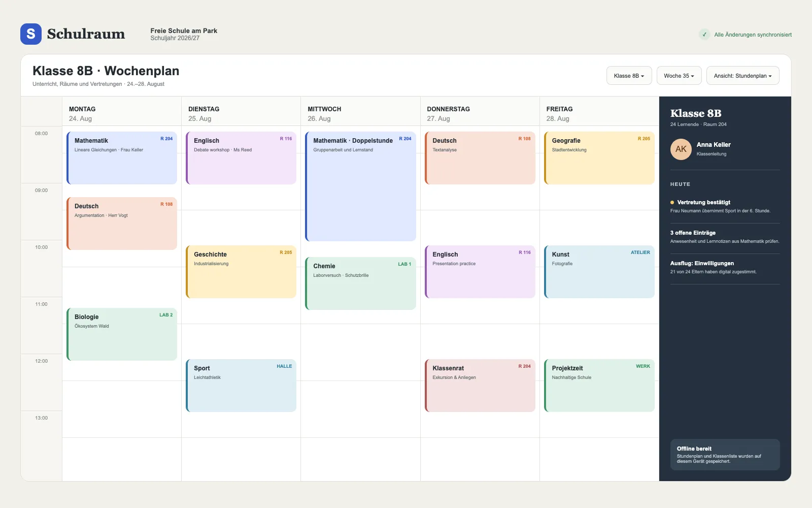The image size is (812, 508).
Task: Click the Anna Keller name
Action: point(714,145)
